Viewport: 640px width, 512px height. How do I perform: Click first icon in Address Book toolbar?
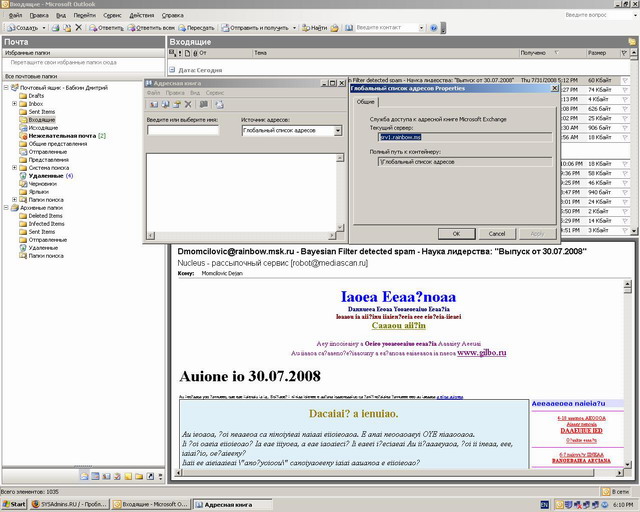(x=153, y=105)
